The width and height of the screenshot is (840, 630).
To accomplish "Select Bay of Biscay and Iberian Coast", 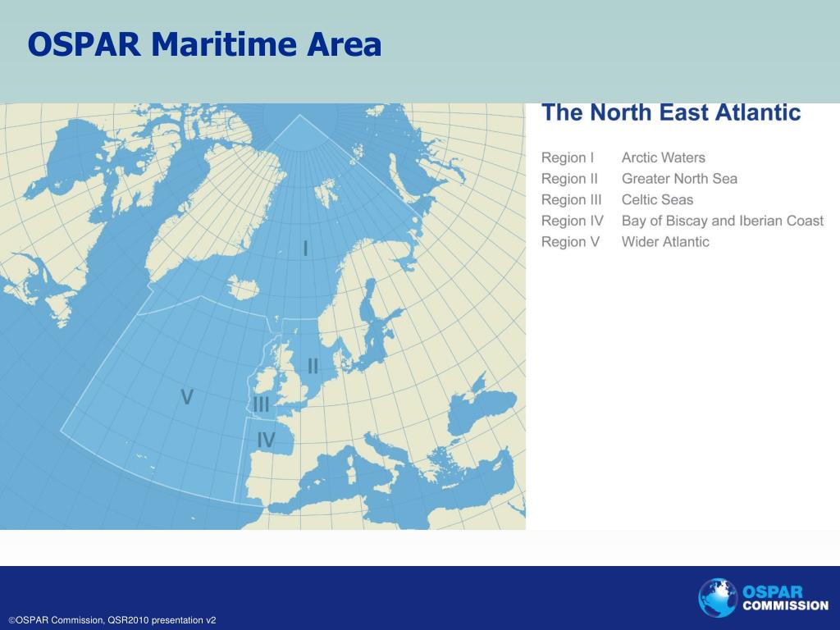I will pyautogui.click(x=722, y=221).
